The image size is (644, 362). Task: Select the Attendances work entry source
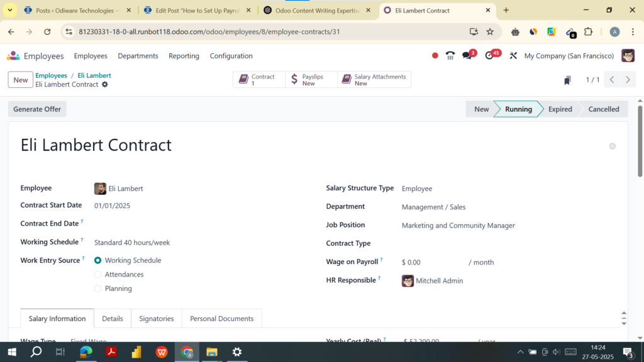click(97, 274)
